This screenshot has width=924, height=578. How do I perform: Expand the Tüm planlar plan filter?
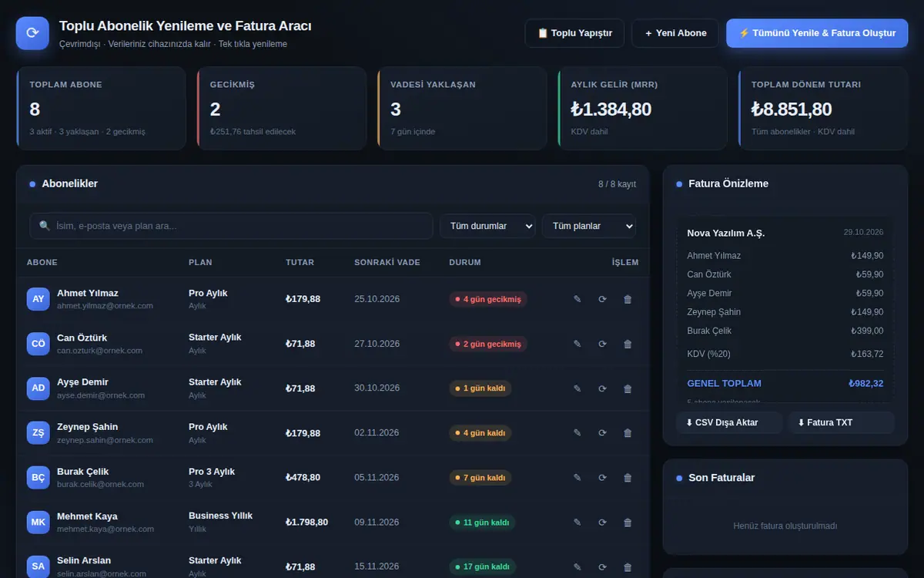point(589,226)
